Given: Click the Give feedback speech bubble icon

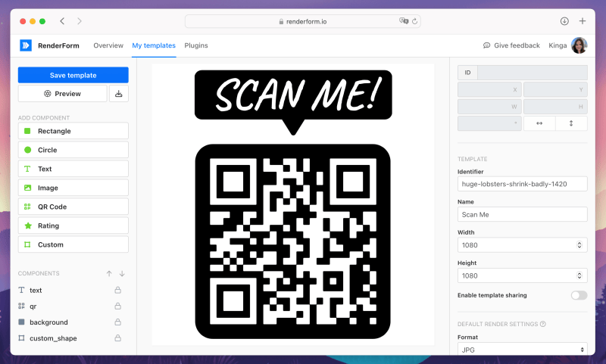Looking at the screenshot, I should point(486,45).
